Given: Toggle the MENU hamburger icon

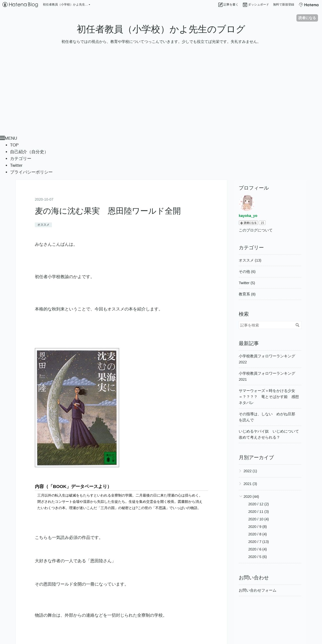Looking at the screenshot, I should 2,138.
